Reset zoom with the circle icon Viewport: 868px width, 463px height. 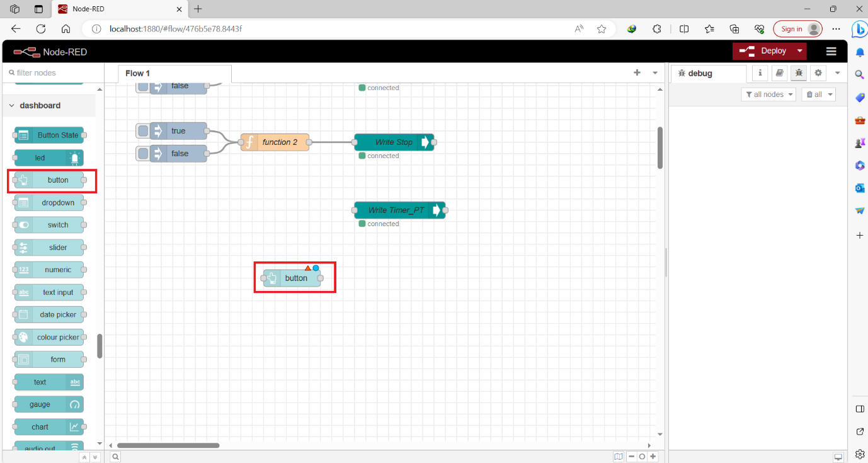[x=642, y=456]
